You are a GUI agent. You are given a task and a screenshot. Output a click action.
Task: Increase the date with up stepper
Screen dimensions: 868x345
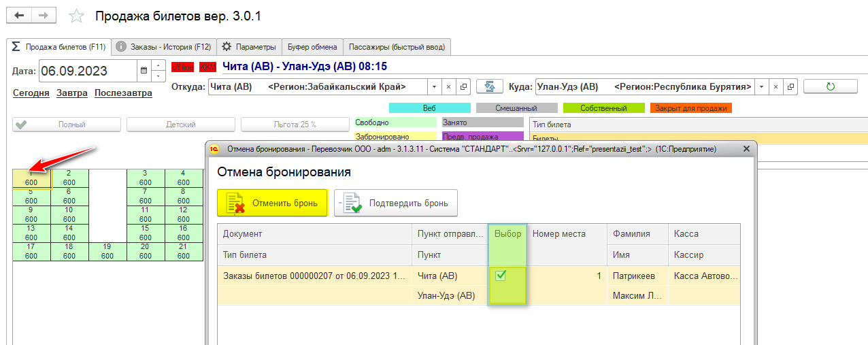click(x=158, y=65)
